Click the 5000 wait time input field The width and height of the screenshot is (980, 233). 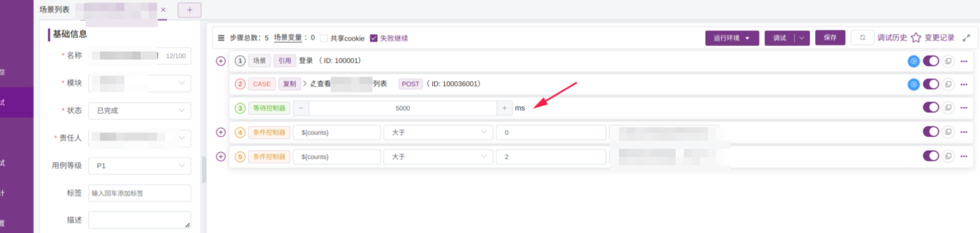pos(402,108)
